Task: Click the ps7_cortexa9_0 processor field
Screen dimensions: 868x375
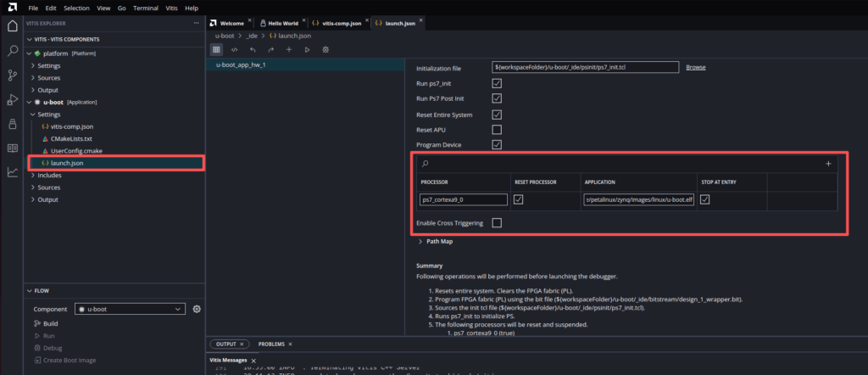Action: [464, 200]
